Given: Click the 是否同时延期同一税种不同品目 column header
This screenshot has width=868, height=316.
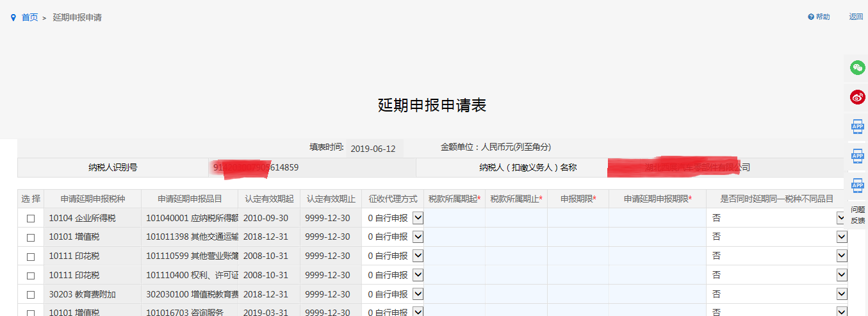Looking at the screenshot, I should (777, 199).
